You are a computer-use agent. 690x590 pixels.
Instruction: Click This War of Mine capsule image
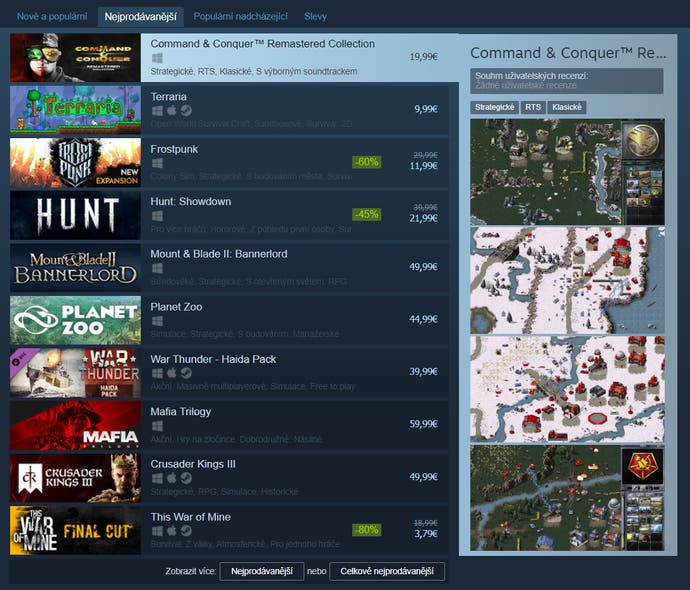[75, 530]
